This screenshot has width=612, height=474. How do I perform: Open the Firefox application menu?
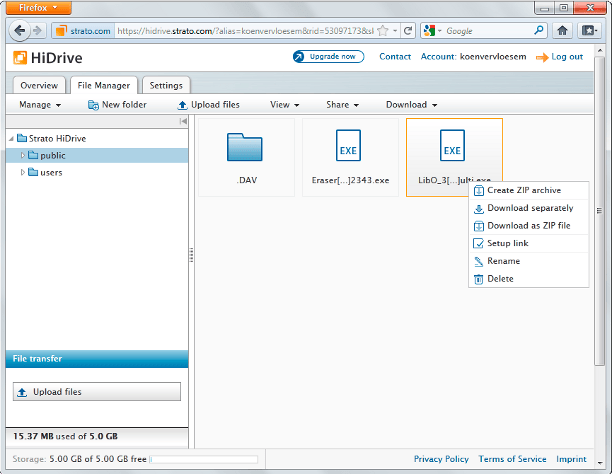39,8
